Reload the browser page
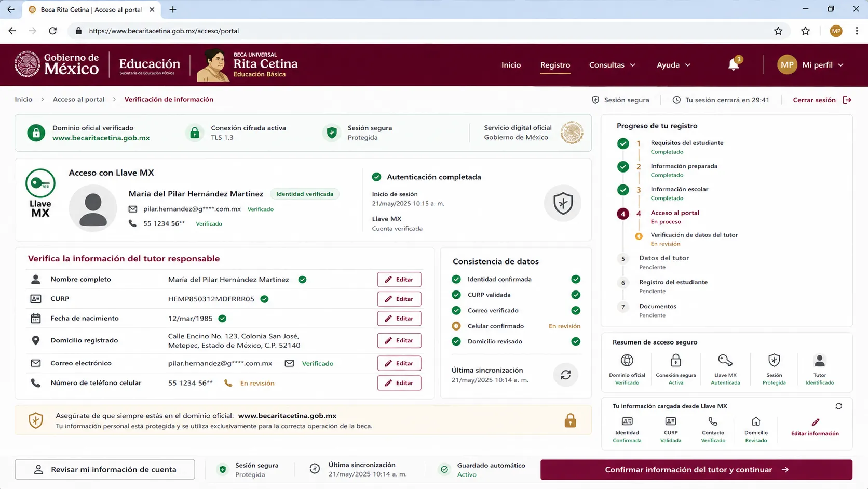The width and height of the screenshot is (868, 489). point(52,31)
